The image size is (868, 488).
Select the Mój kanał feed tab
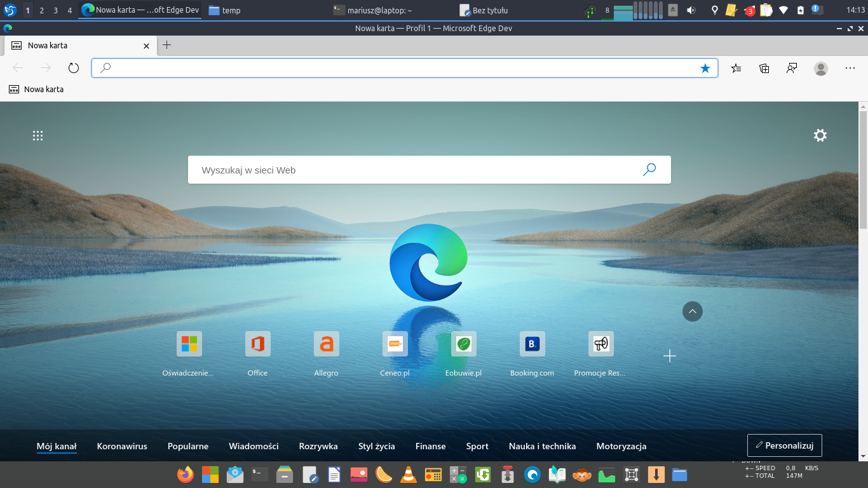(x=57, y=446)
